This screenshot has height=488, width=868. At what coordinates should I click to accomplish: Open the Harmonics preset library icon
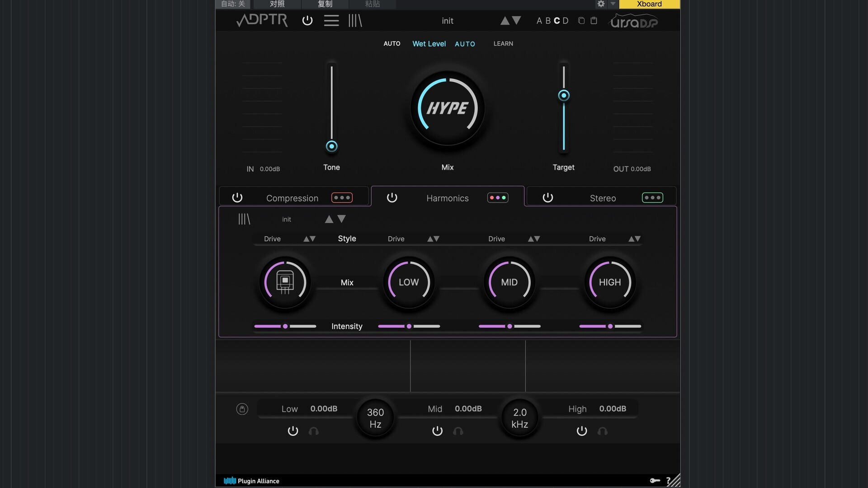(x=244, y=219)
